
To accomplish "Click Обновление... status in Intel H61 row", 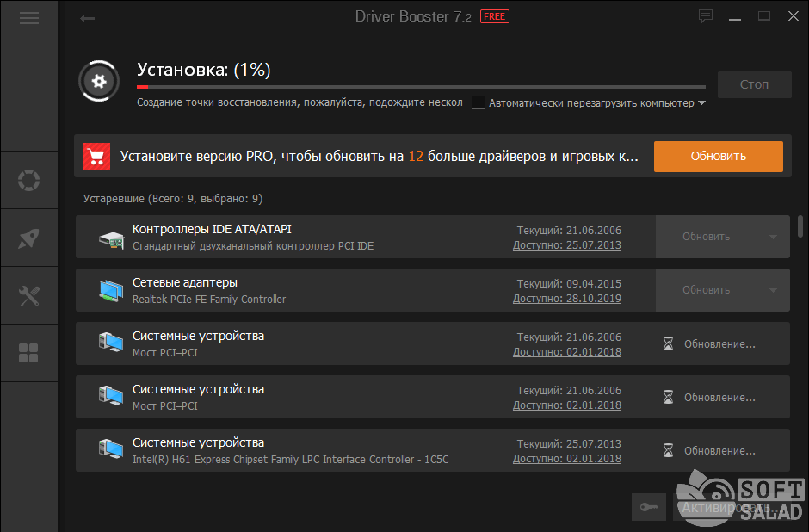I will (719, 450).
